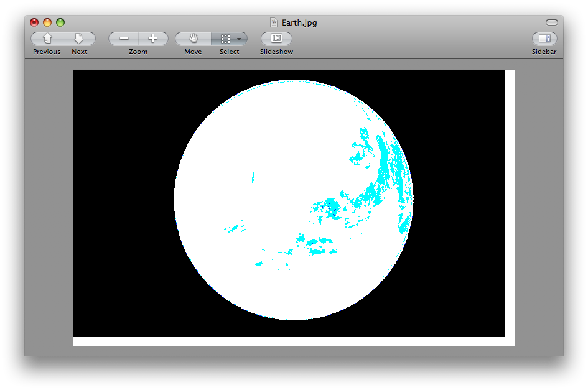Screen dimensions: 588x390
Task: Click the green window zoom button
Action: [60, 22]
